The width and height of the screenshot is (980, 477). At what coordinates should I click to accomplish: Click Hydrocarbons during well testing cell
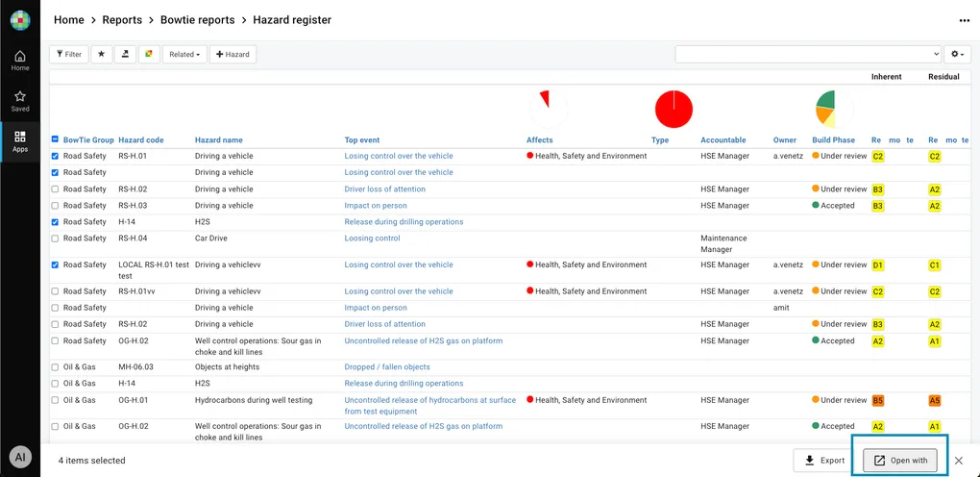tap(254, 400)
